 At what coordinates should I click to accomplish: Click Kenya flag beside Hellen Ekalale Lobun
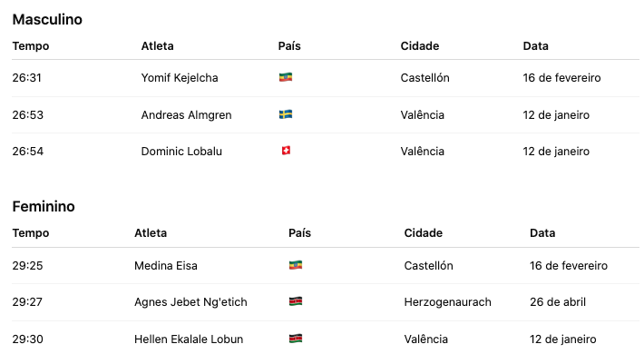pos(295,339)
